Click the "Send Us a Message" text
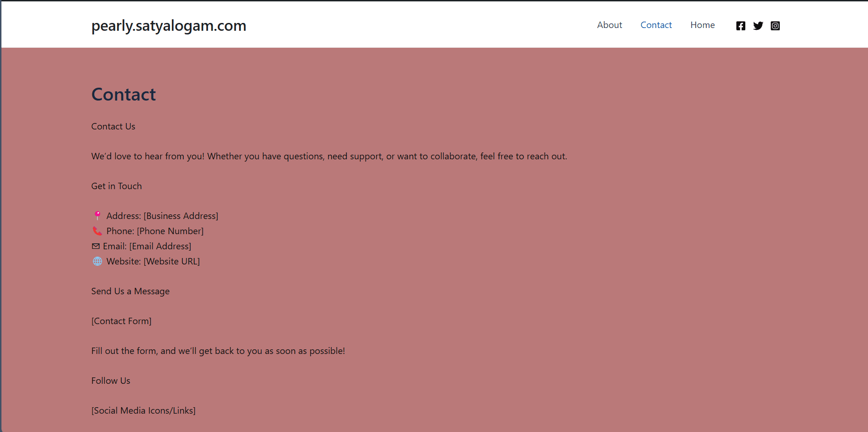868x432 pixels. pyautogui.click(x=130, y=292)
